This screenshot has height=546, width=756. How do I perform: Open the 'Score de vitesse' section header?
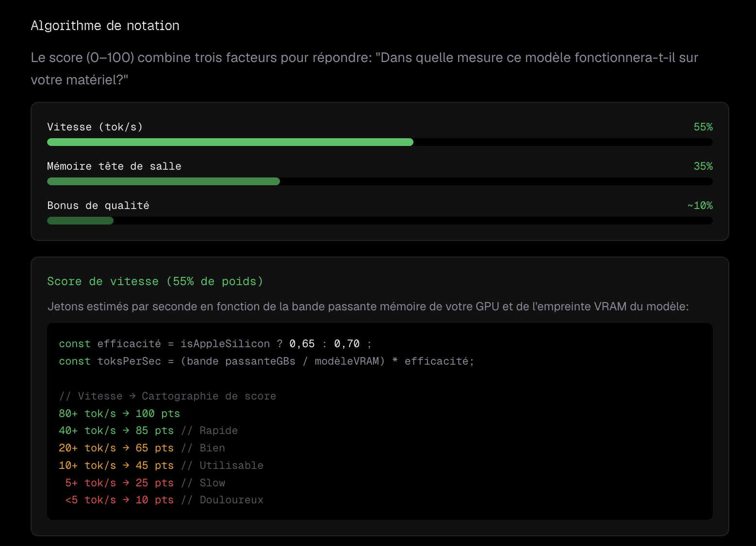click(x=155, y=281)
